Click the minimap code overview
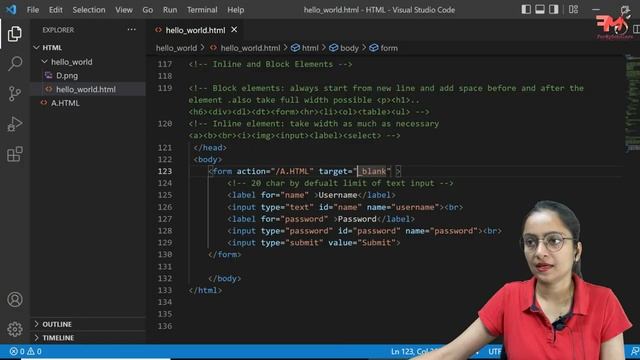640x360 pixels. 632,104
